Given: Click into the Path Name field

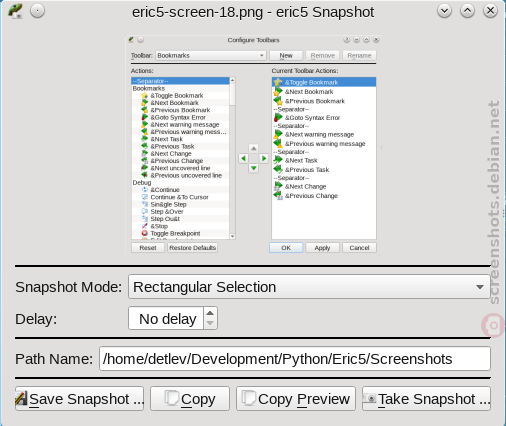Looking at the screenshot, I should click(295, 359).
